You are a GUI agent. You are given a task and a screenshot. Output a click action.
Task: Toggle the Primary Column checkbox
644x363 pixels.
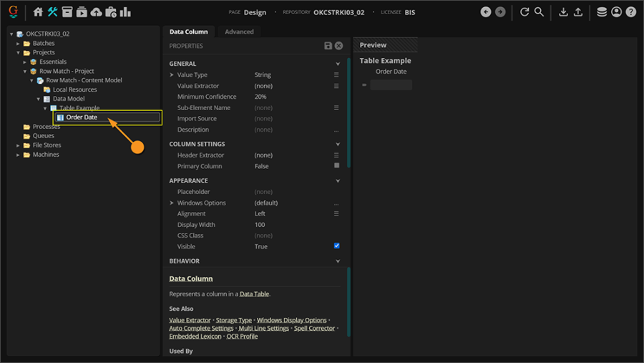(x=337, y=166)
